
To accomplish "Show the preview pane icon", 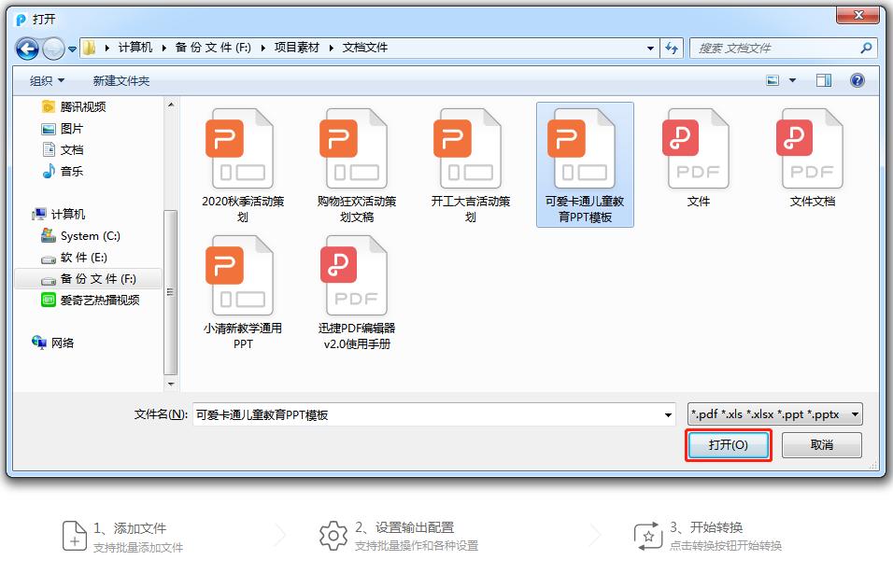I will click(x=822, y=79).
